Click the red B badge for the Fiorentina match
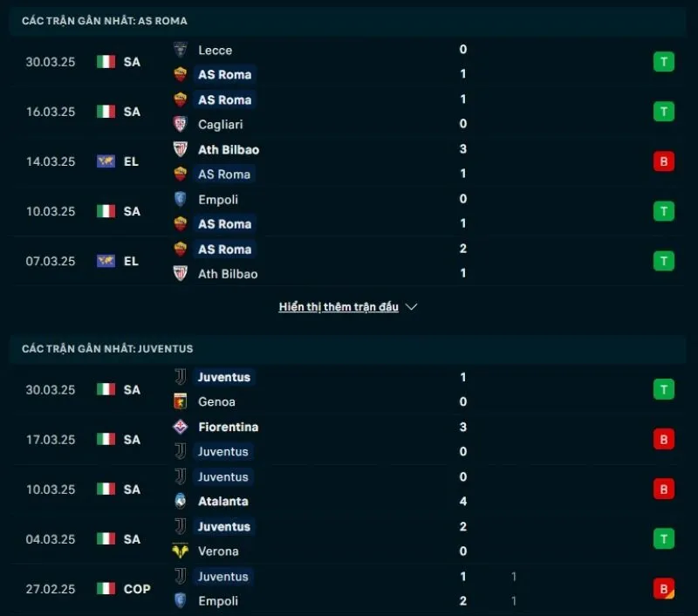Viewport: 698px width, 616px height. pyautogui.click(x=663, y=439)
